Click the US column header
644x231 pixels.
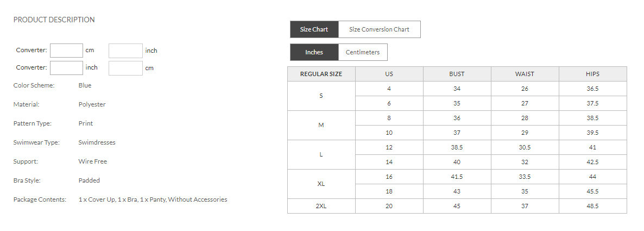(389, 74)
